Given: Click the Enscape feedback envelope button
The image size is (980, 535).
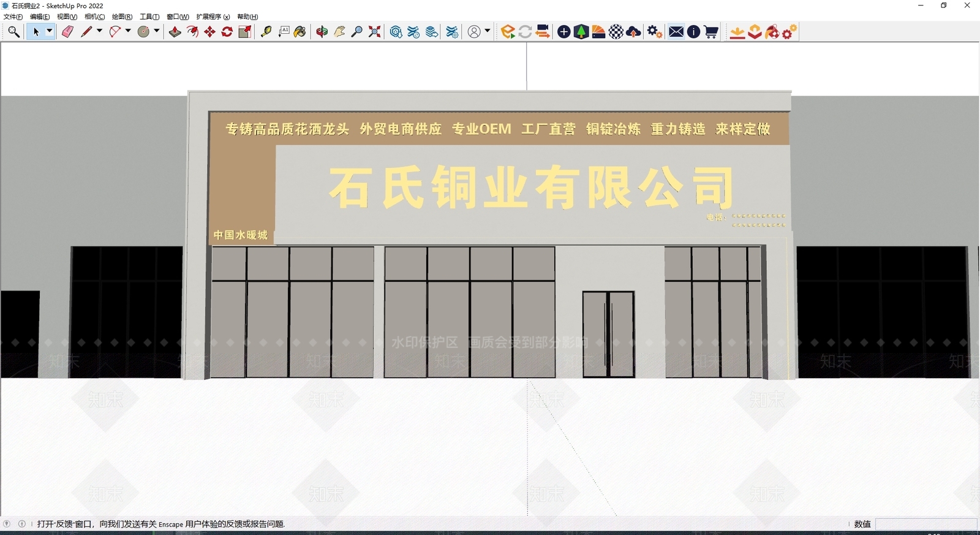Looking at the screenshot, I should pyautogui.click(x=676, y=32).
